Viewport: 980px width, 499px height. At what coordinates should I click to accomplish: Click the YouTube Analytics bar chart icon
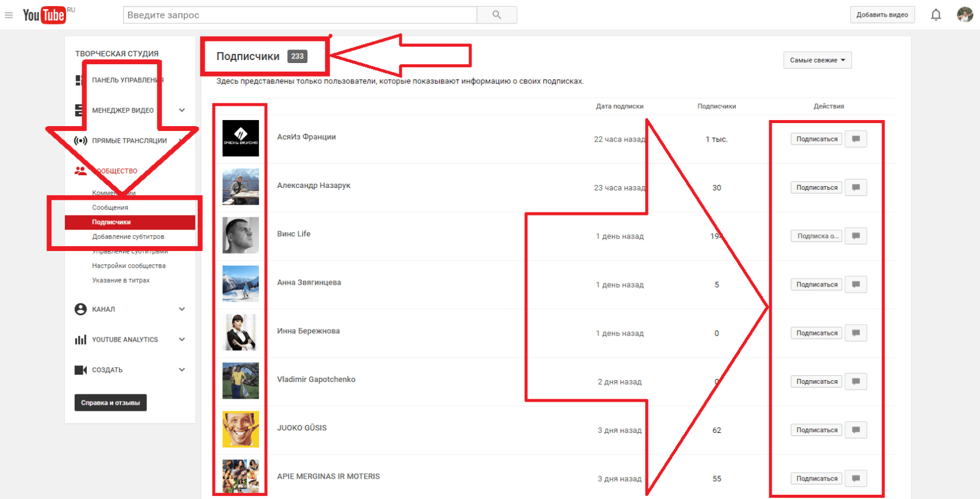pos(80,339)
